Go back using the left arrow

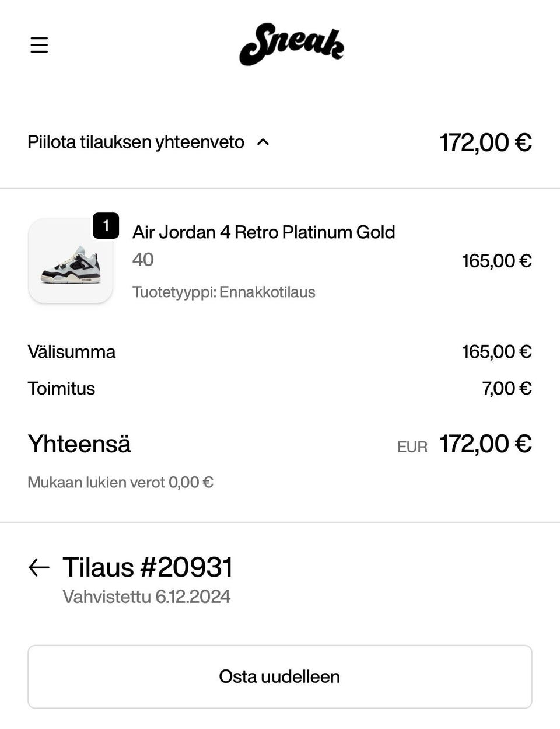pyautogui.click(x=39, y=567)
